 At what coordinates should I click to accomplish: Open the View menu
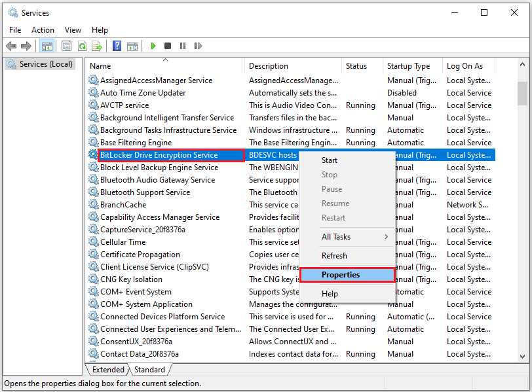(73, 30)
